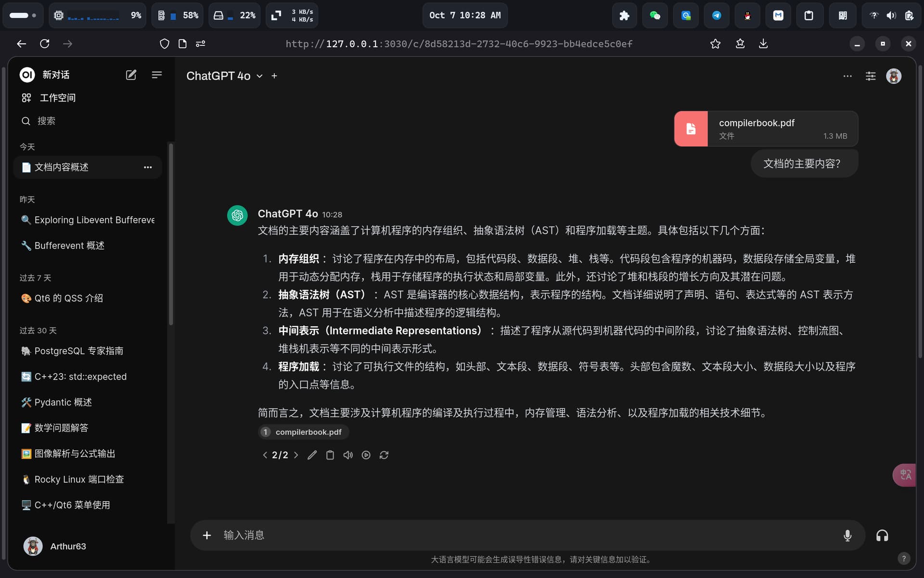Screen dimensions: 924x578
Task: Click the CPU usage monitor widget
Action: point(97,15)
